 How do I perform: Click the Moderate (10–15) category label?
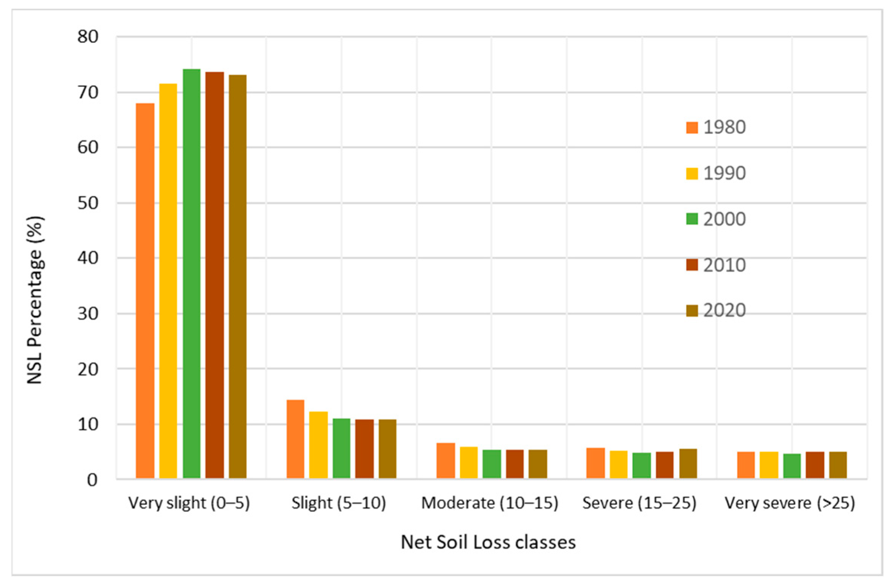[489, 503]
